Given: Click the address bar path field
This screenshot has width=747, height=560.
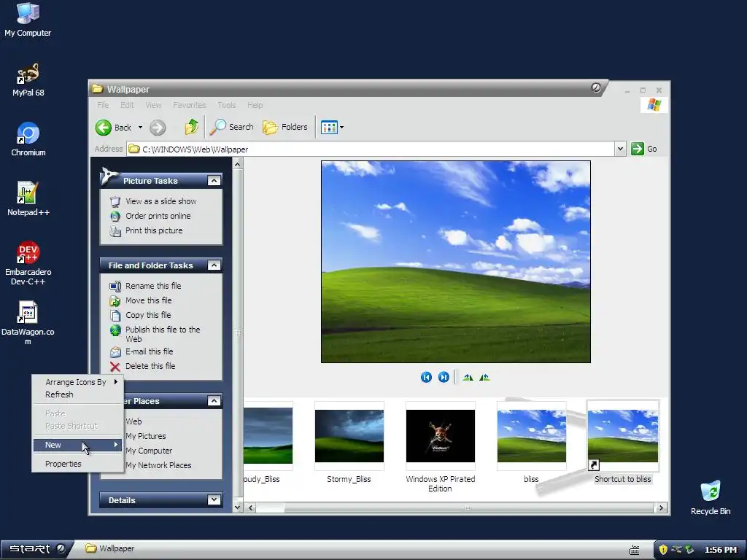Looking at the screenshot, I should click(x=371, y=149).
